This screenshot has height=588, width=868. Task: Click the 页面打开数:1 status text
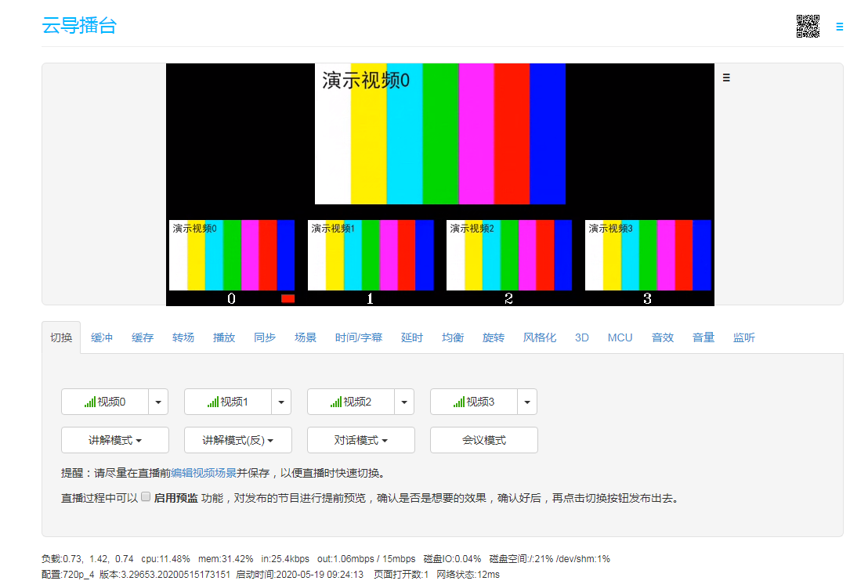(401, 575)
